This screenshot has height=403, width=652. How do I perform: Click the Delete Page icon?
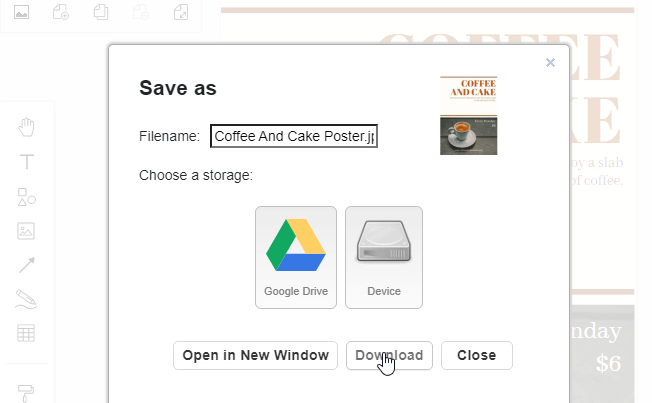coord(141,13)
